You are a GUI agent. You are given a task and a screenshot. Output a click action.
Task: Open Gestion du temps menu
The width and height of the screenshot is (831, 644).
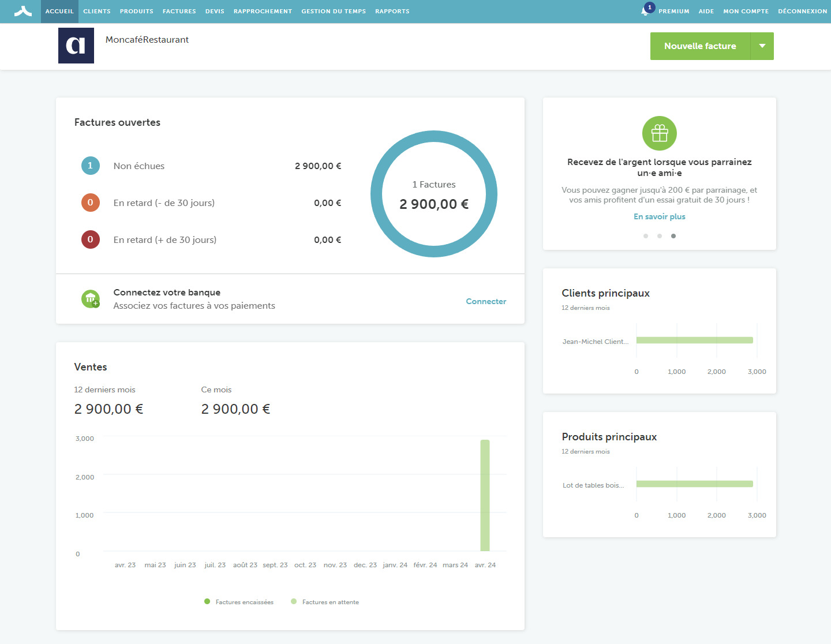334,12
